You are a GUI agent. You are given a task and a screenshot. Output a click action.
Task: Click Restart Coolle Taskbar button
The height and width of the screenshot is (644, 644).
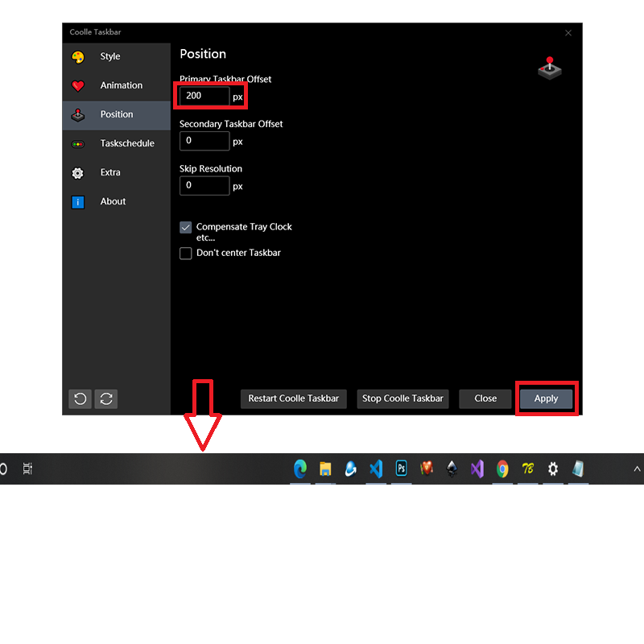click(293, 398)
